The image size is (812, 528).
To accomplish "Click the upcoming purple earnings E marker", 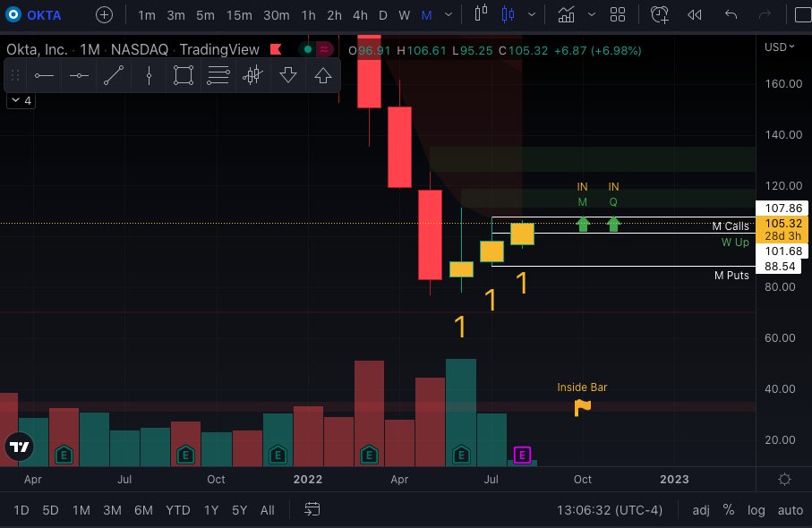I will click(522, 455).
